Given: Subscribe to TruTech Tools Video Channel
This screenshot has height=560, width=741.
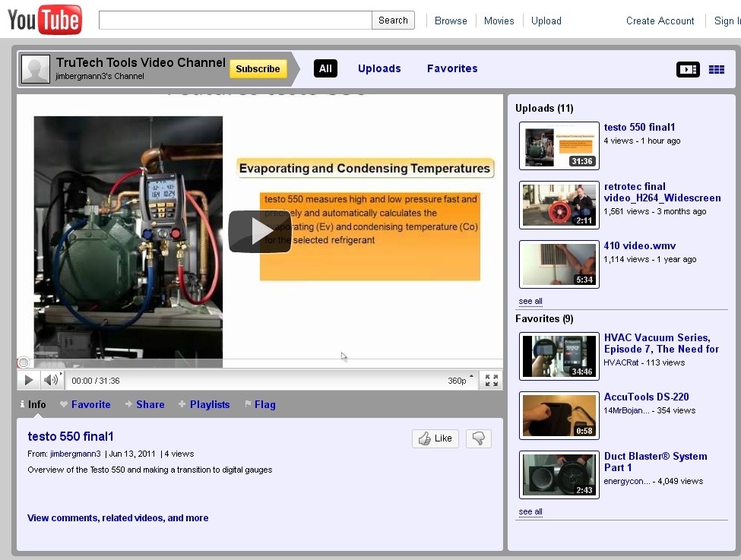Looking at the screenshot, I should click(x=258, y=68).
